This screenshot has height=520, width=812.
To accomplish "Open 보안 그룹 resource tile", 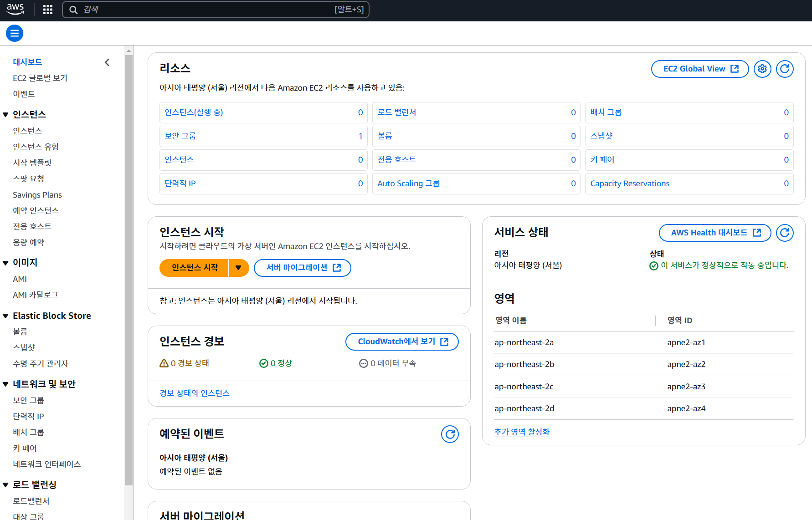I will [263, 136].
